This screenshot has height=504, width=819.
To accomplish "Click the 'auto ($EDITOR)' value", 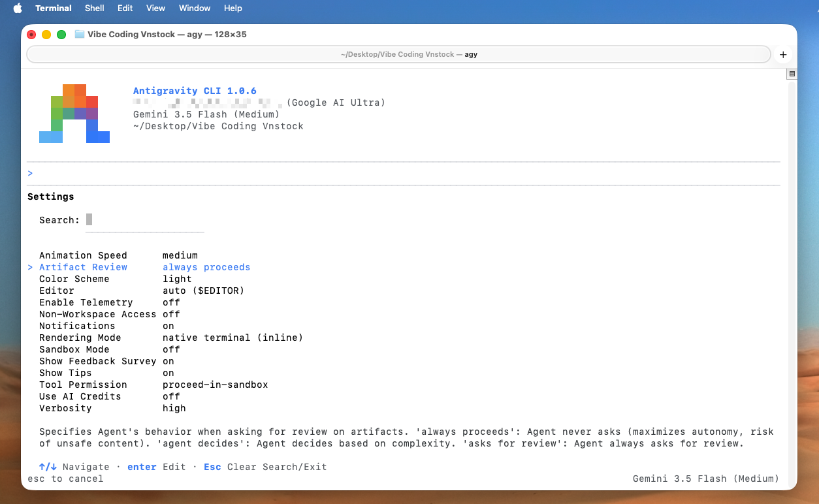I will pos(203,291).
